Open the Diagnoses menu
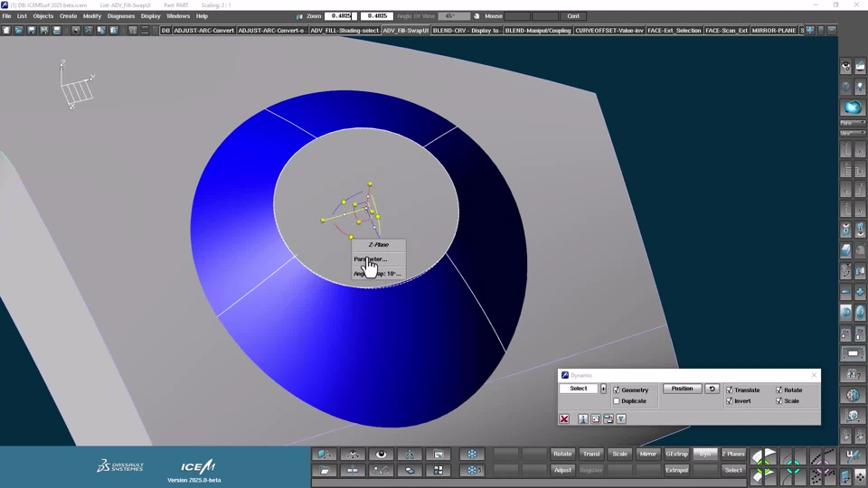Screen dimensions: 868x488 click(120, 16)
